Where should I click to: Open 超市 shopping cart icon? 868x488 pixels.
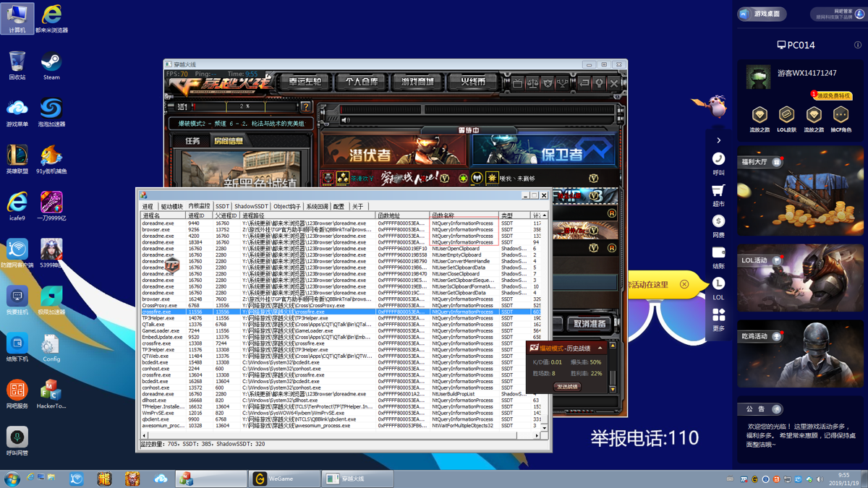[x=718, y=194]
